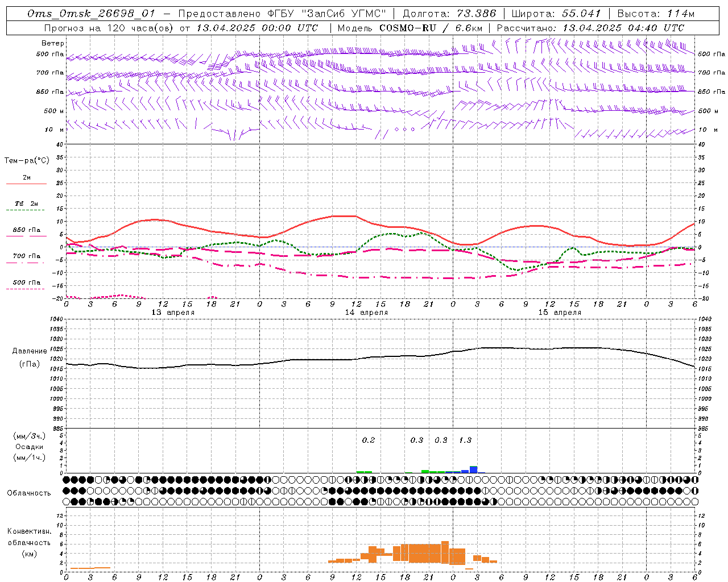Select the Долгота: 73.386 value

449,14
